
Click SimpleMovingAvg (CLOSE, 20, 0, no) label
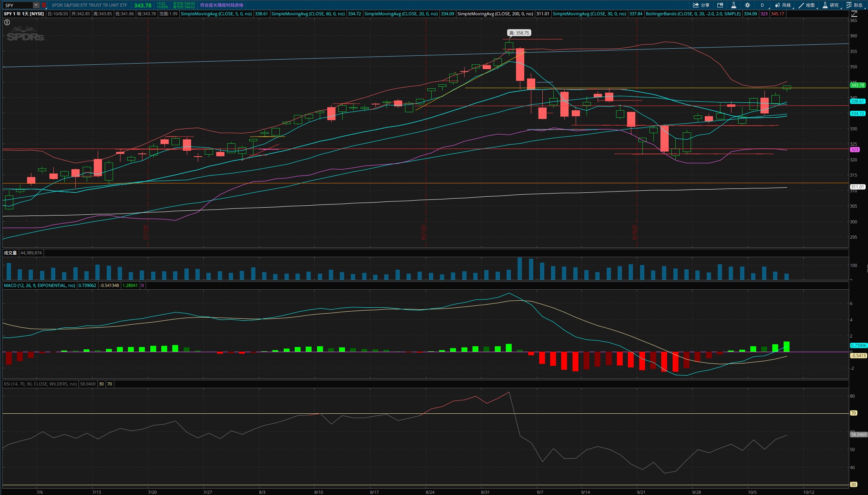[x=401, y=14]
